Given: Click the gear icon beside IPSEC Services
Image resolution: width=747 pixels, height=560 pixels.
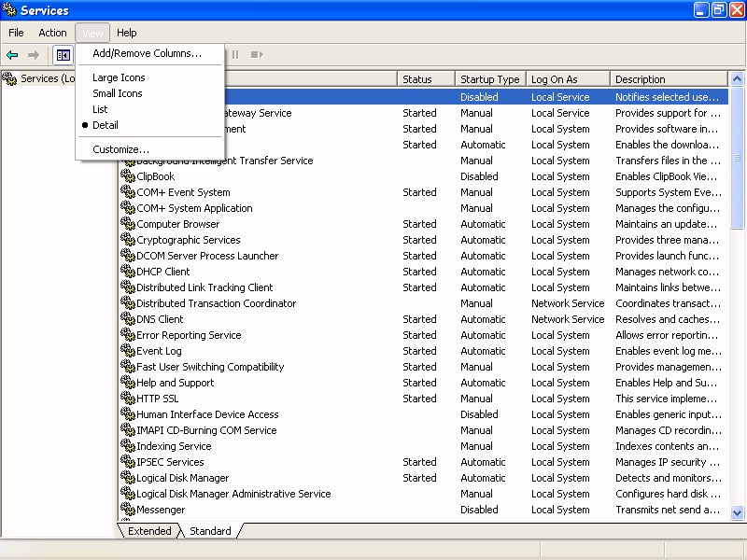Looking at the screenshot, I should point(128,462).
